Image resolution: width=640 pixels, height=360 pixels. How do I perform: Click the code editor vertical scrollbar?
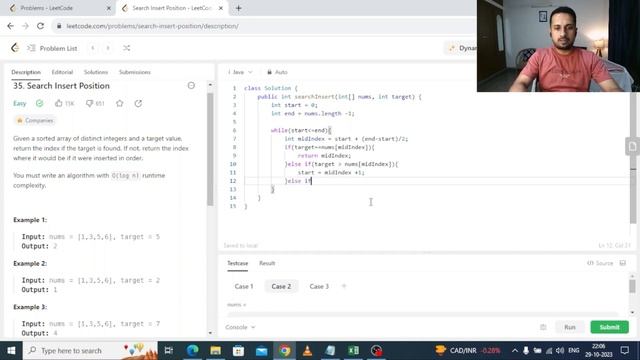[x=633, y=157]
